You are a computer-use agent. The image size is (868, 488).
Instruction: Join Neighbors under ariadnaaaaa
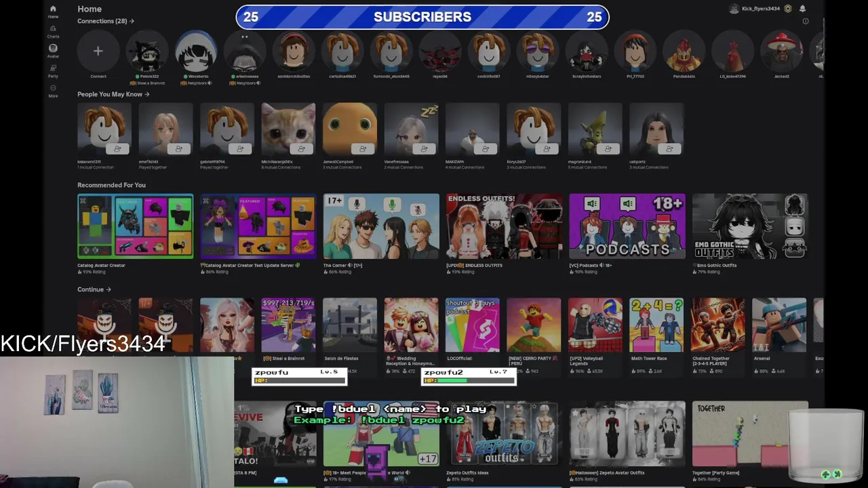click(245, 83)
